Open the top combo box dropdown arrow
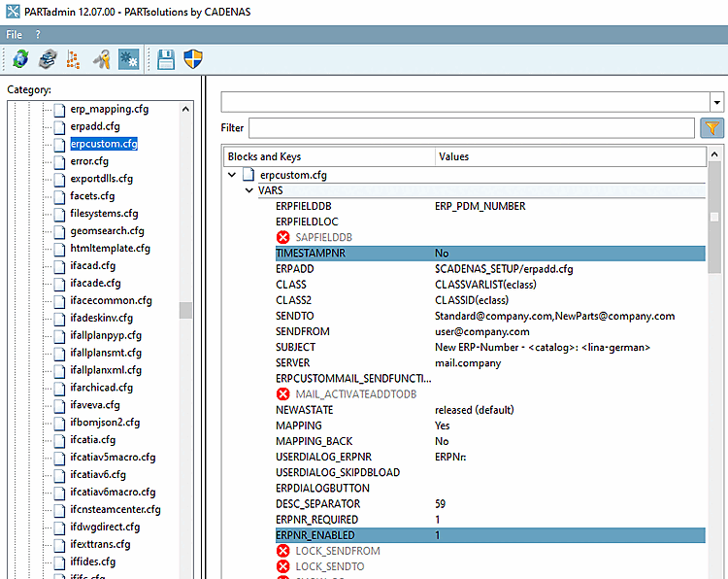The image size is (728, 579). coord(716,102)
